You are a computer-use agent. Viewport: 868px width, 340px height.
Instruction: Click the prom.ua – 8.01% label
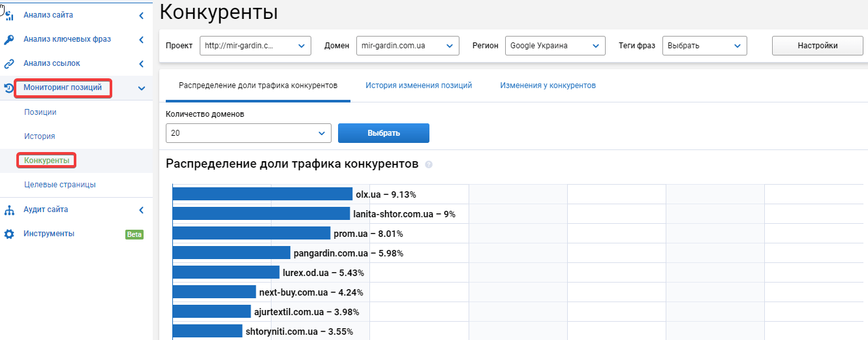click(369, 234)
